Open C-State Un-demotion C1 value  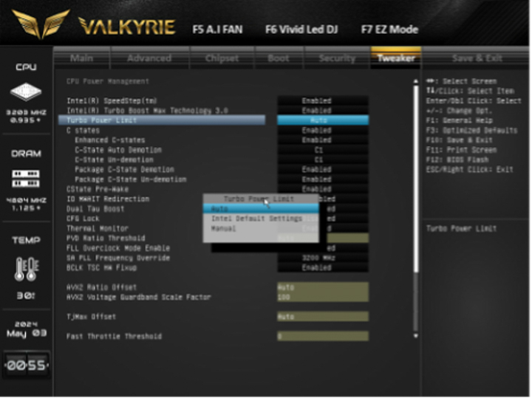coord(323,159)
